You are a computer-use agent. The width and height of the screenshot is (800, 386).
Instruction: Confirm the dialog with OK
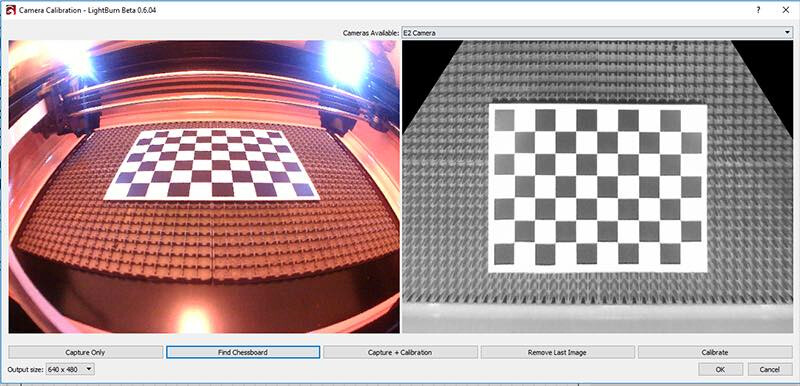(x=720, y=369)
